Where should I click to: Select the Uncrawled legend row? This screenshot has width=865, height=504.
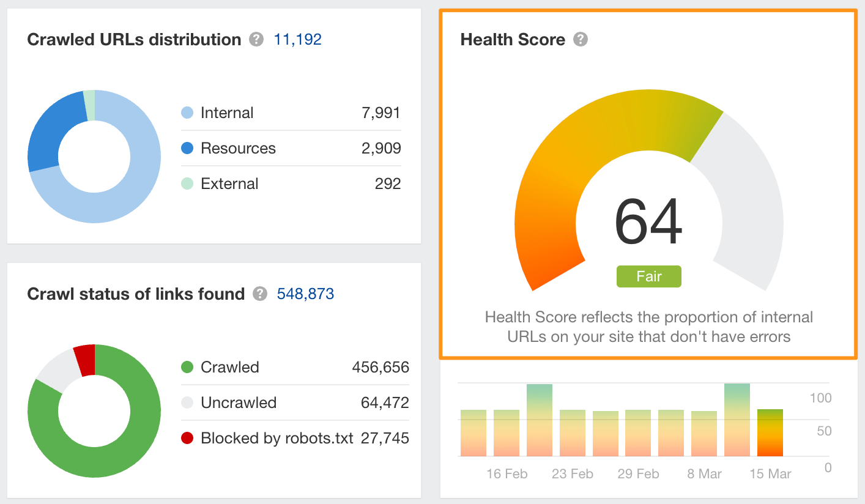pyautogui.click(x=295, y=403)
